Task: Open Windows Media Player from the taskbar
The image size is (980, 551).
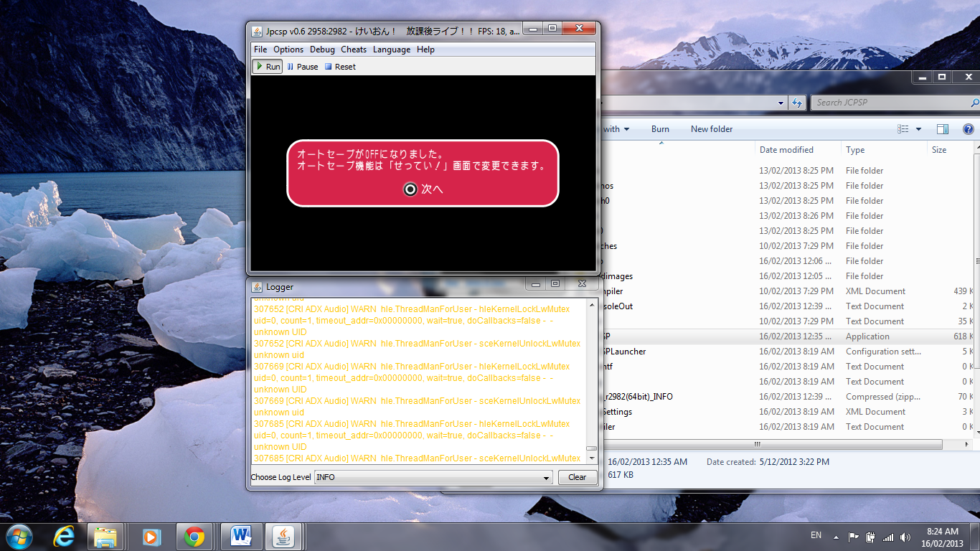Action: pyautogui.click(x=151, y=537)
